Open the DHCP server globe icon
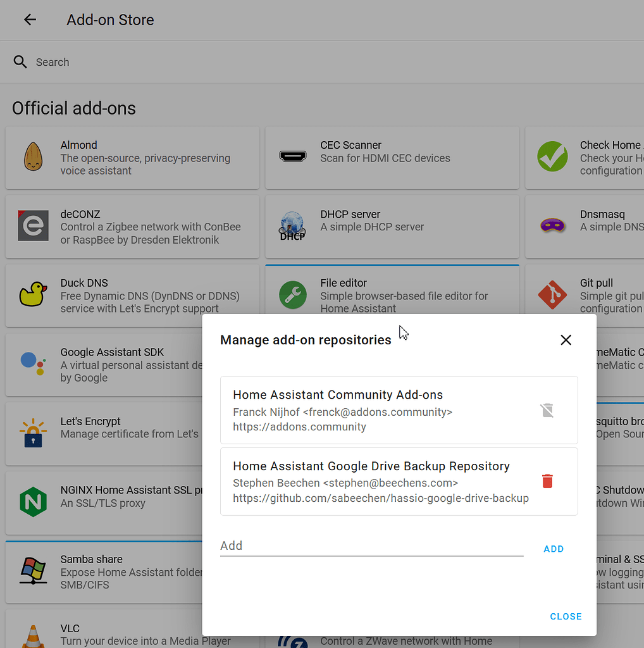Image resolution: width=644 pixels, height=648 pixels. (x=292, y=226)
